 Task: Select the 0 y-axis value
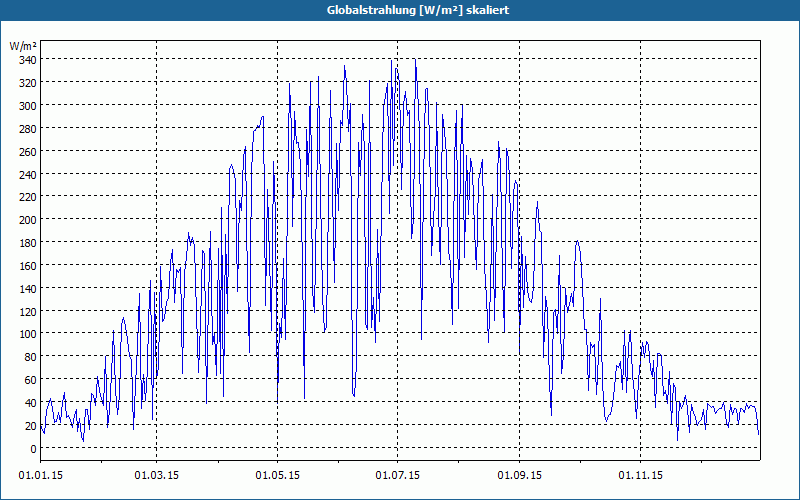tap(34, 449)
